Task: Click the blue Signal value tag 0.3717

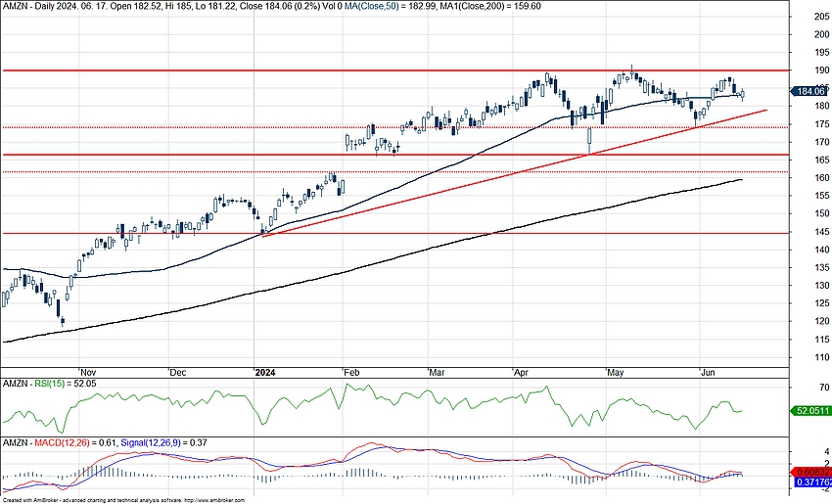Action: tap(811, 481)
